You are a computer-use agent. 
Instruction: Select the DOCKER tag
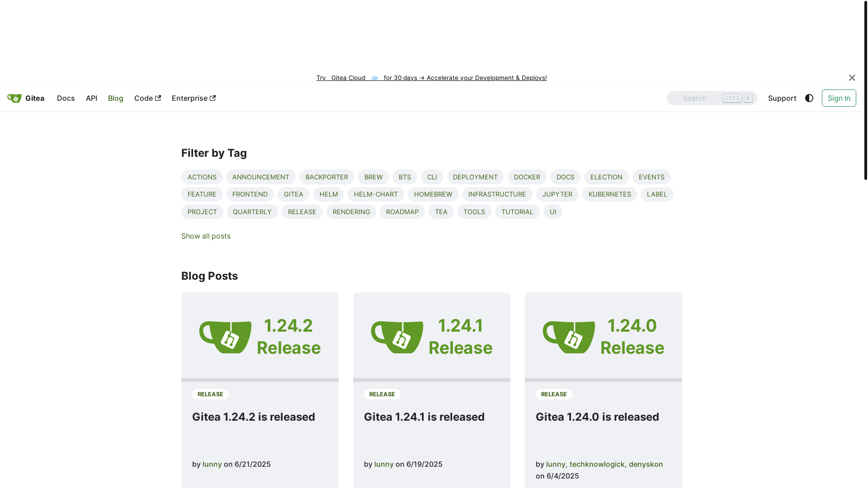(527, 177)
